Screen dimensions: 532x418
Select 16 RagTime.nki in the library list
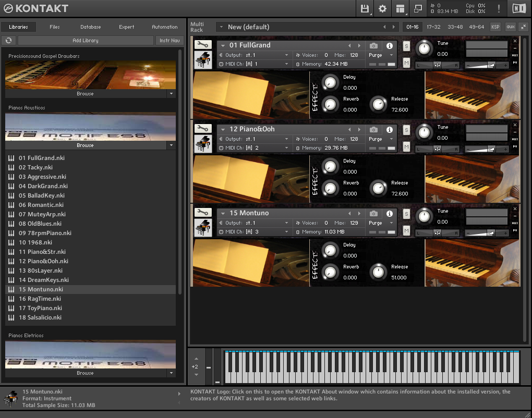point(91,299)
